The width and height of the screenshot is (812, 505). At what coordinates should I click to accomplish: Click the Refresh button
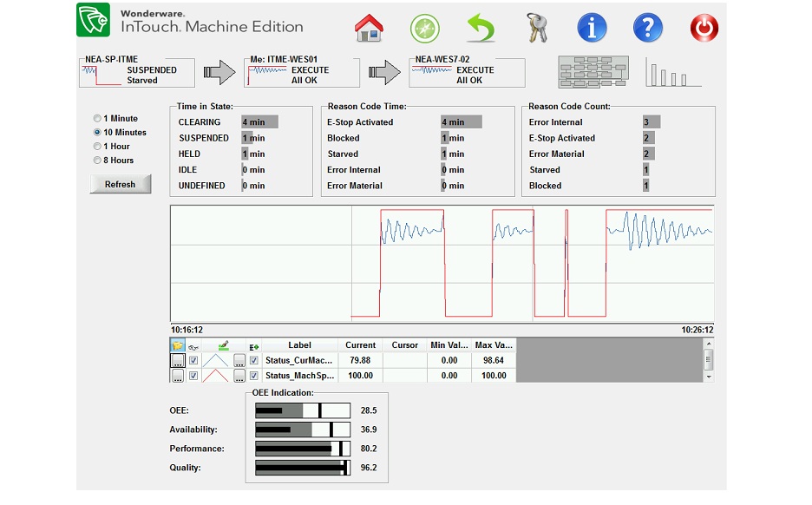pyautogui.click(x=120, y=185)
